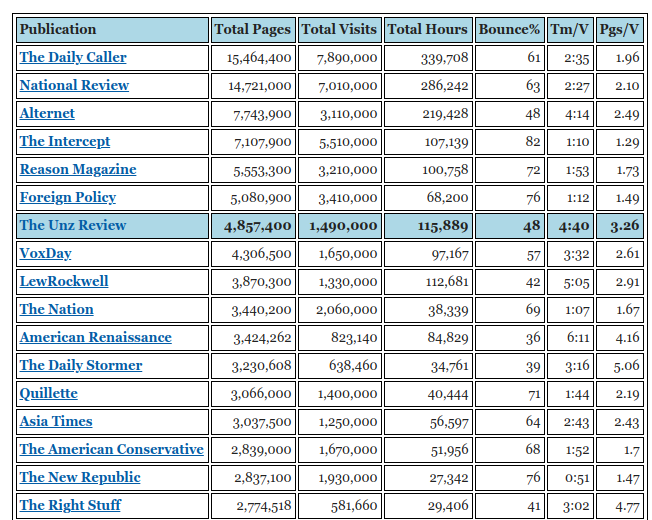Viewport: 652px width, 520px height.
Task: Select the 3,066,000 pages cell
Action: pyautogui.click(x=253, y=394)
